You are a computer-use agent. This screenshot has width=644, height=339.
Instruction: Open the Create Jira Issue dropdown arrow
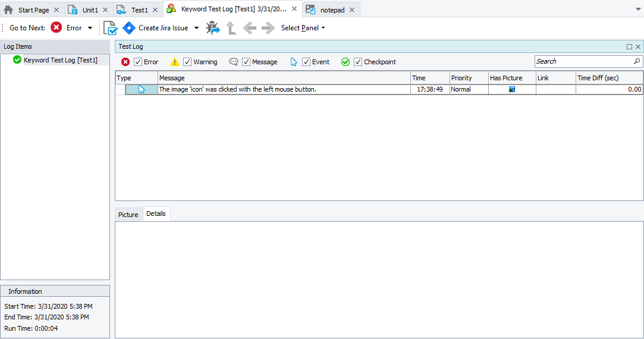coord(196,28)
